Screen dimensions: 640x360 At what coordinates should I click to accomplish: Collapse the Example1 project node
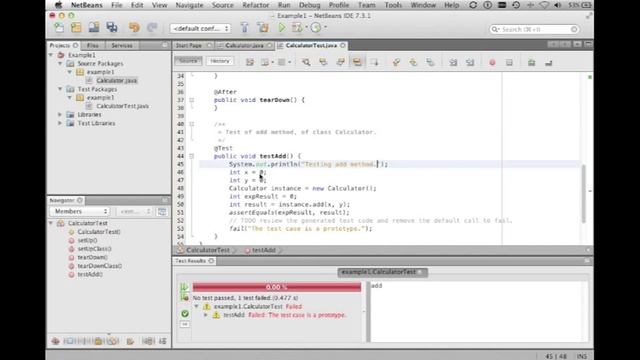(x=51, y=55)
